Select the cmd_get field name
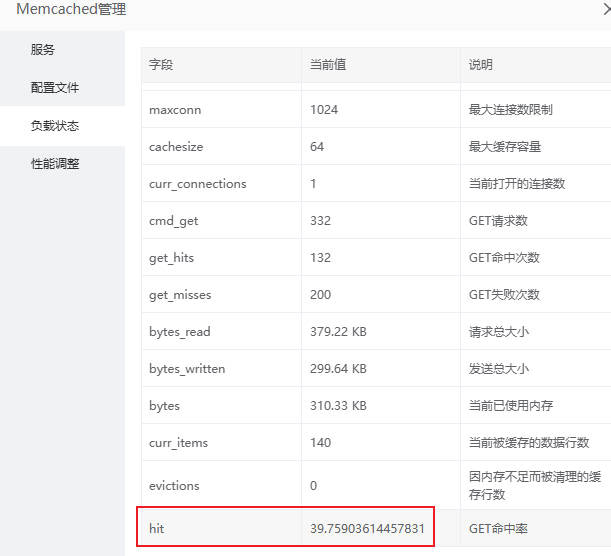Viewport: 611px width, 556px height. [173, 221]
